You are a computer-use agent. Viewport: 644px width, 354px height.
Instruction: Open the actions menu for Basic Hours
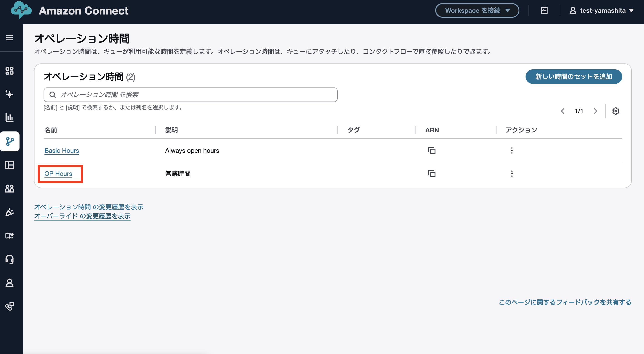[x=511, y=150]
